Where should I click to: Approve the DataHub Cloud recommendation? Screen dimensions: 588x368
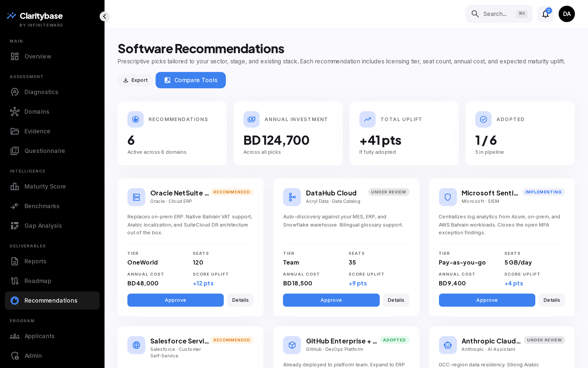pos(331,300)
